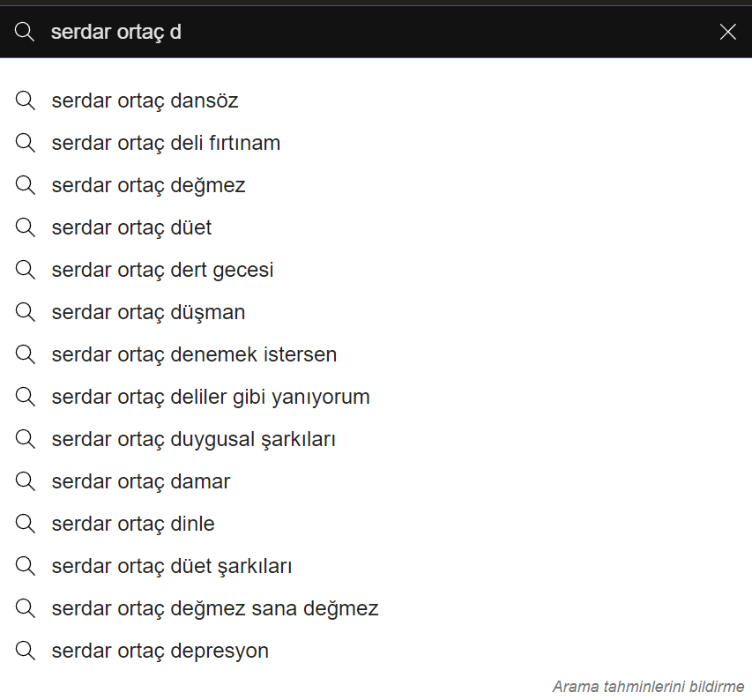Select the "serdar ortaç dansöz" suggestion text
The width and height of the screenshot is (752, 700).
point(145,101)
